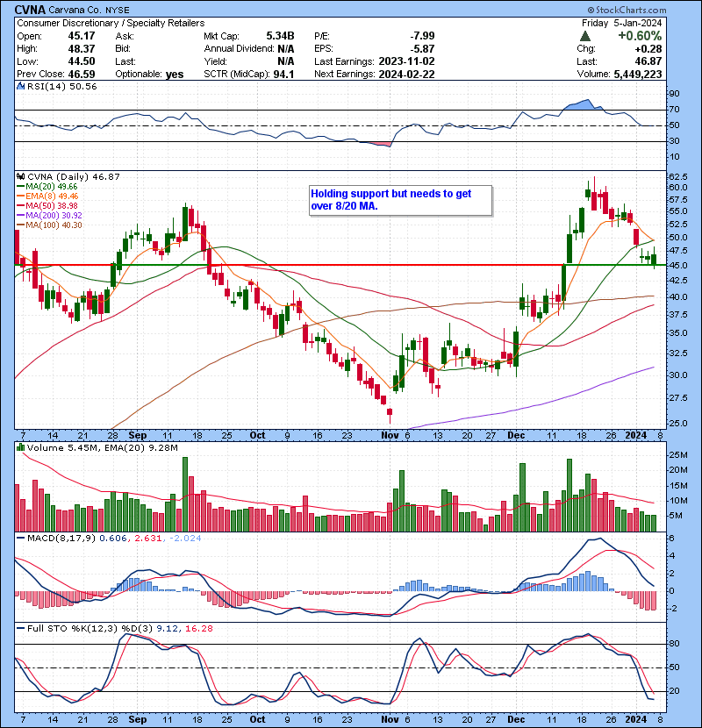
Task: Click the CVNA ticker symbol title
Action: 30,10
